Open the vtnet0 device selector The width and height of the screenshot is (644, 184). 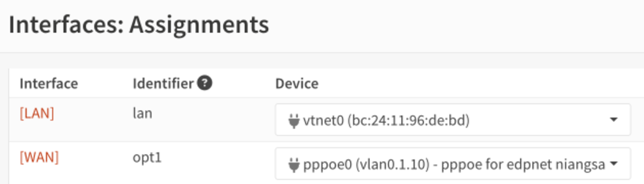pyautogui.click(x=453, y=120)
